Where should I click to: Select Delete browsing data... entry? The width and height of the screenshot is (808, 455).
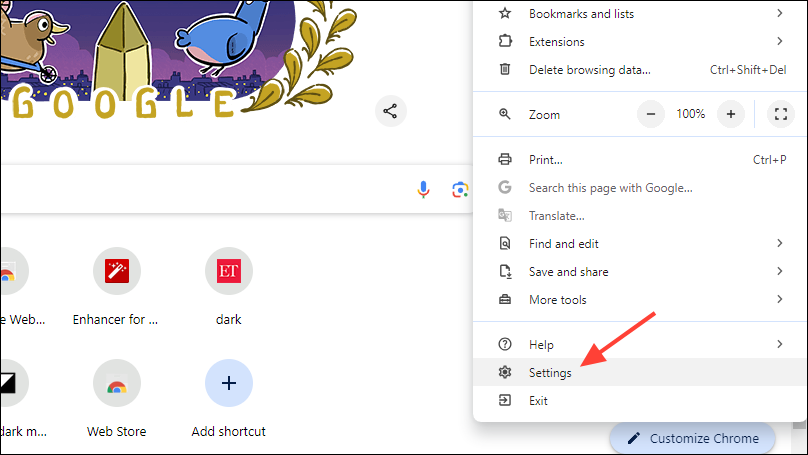click(x=639, y=70)
